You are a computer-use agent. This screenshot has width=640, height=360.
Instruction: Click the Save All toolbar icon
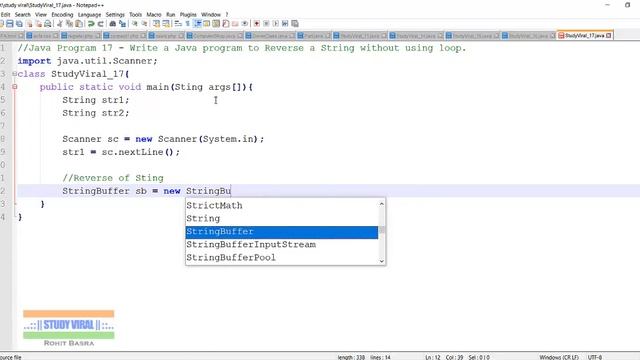(x=19, y=24)
